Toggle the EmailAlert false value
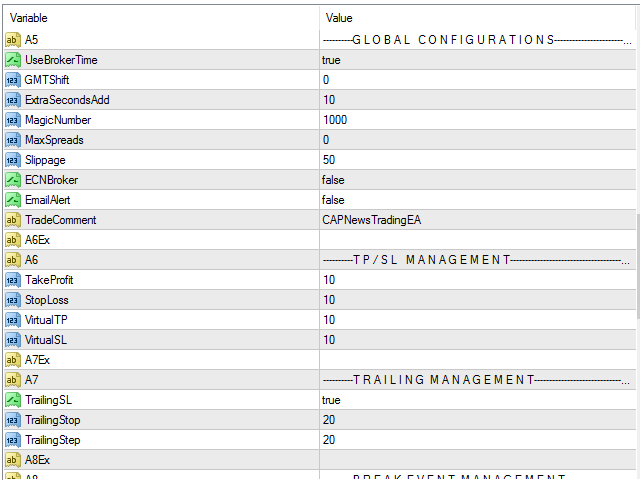 click(x=333, y=200)
